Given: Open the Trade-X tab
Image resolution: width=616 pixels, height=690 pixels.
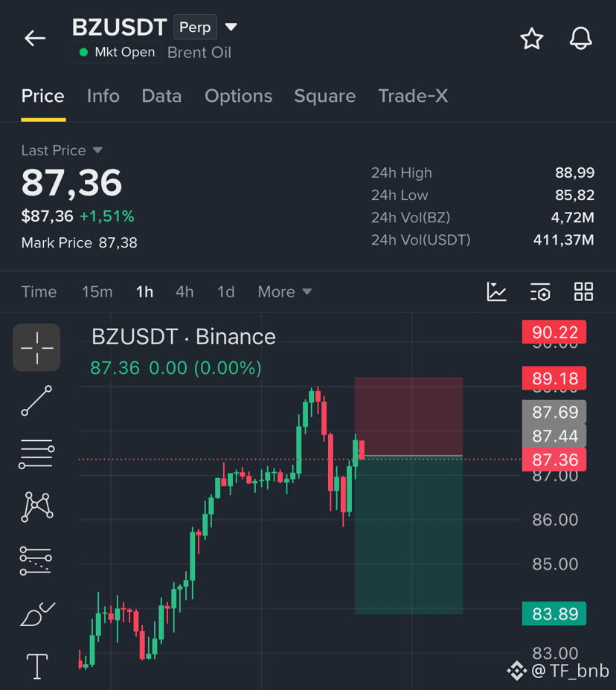Looking at the screenshot, I should pyautogui.click(x=413, y=96).
